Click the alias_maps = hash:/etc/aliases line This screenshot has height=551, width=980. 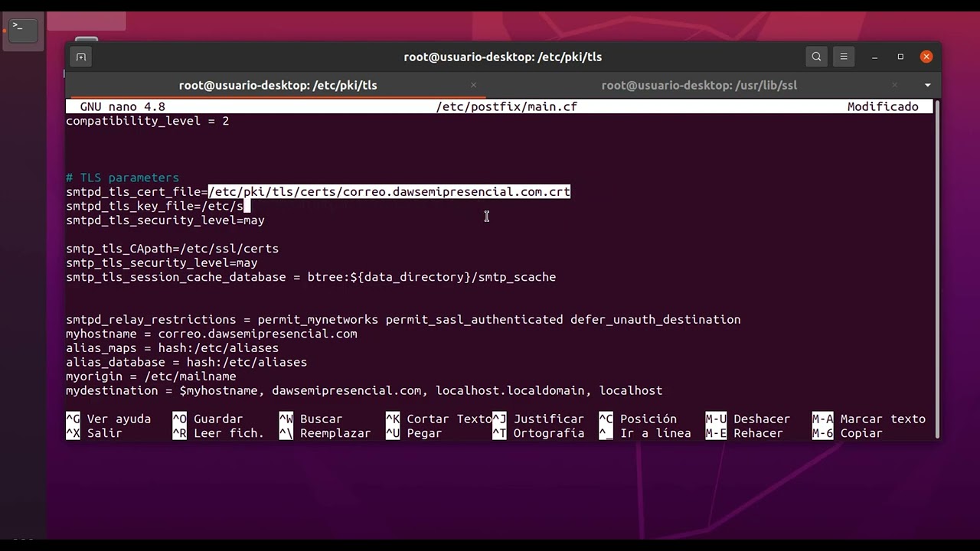172,348
